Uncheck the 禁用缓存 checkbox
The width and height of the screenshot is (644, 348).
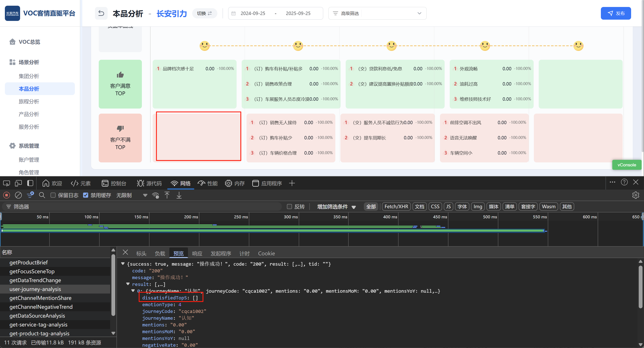pyautogui.click(x=86, y=195)
